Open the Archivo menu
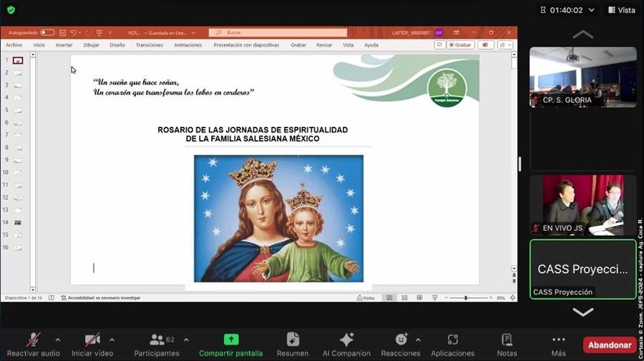The image size is (644, 361). [x=14, y=45]
